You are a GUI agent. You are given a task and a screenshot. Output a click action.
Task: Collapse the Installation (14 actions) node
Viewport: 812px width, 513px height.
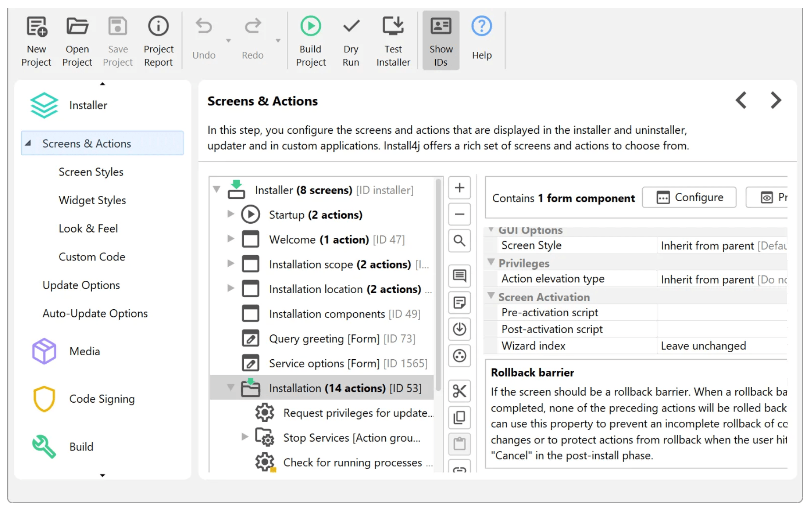point(230,388)
